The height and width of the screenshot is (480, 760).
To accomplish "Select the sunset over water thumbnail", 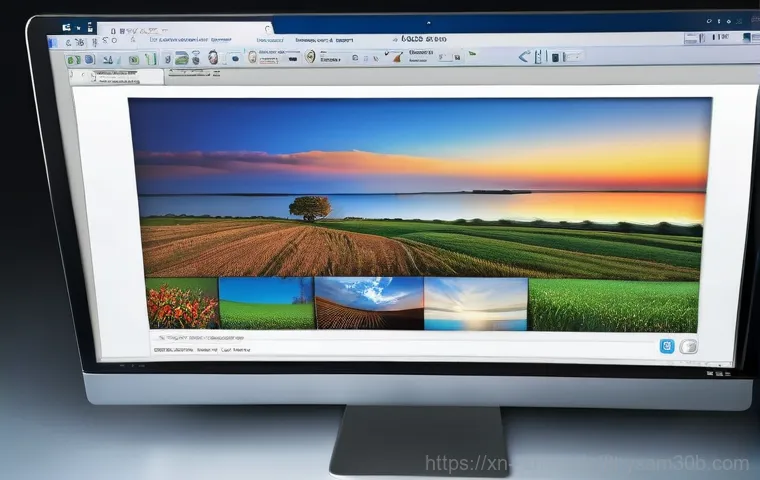I will tap(476, 303).
